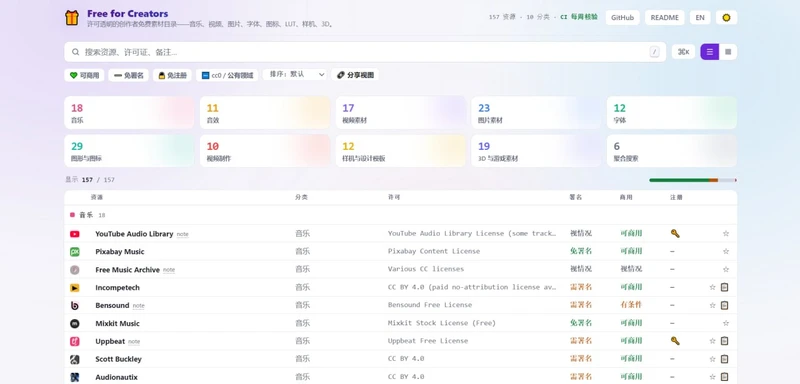The image size is (800, 384).
Task: Click the 许可 column header
Action: coord(394,197)
